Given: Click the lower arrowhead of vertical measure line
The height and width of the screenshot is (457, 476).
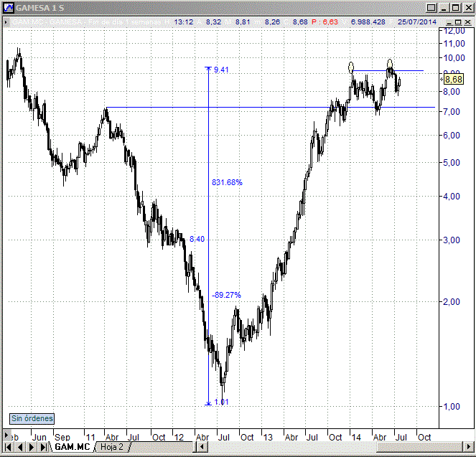Looking at the screenshot, I should click(x=208, y=403).
